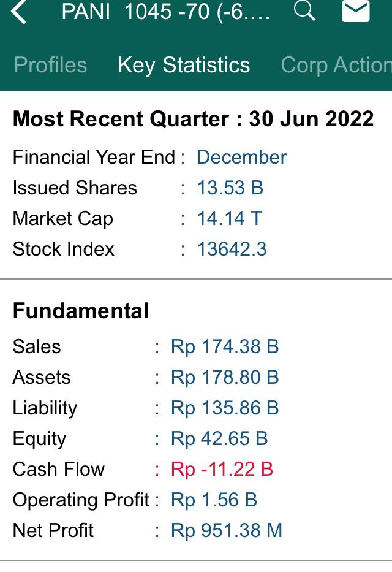392x572 pixels.
Task: Select the Fundamental section header
Action: pyautogui.click(x=80, y=311)
